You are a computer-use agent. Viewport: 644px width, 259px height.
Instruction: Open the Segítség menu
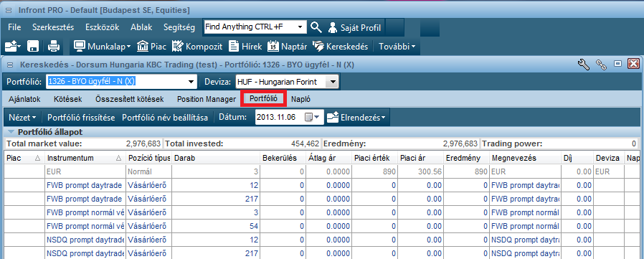point(179,27)
